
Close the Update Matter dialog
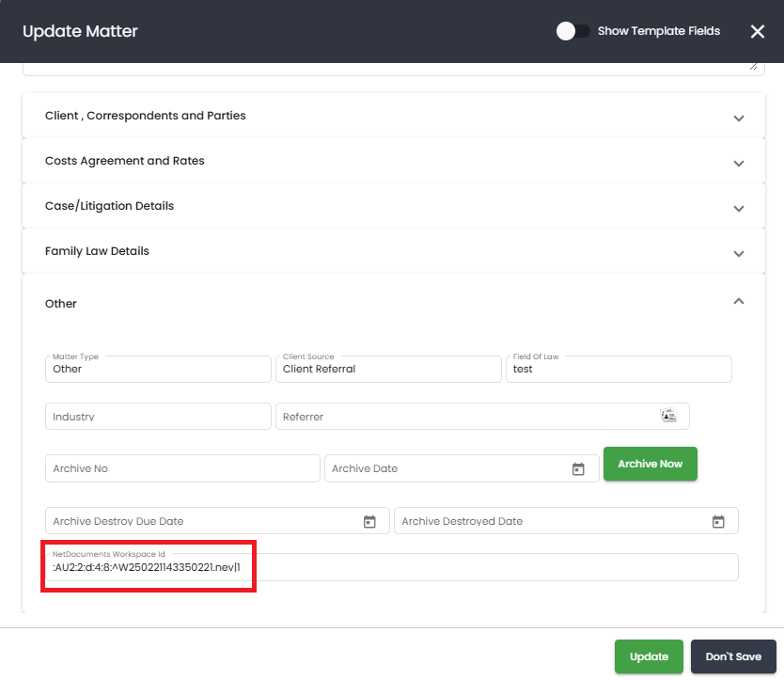click(x=758, y=32)
